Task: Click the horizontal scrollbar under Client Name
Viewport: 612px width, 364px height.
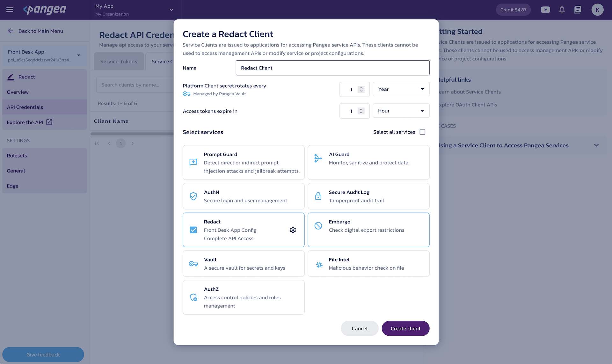Action: coord(132,134)
